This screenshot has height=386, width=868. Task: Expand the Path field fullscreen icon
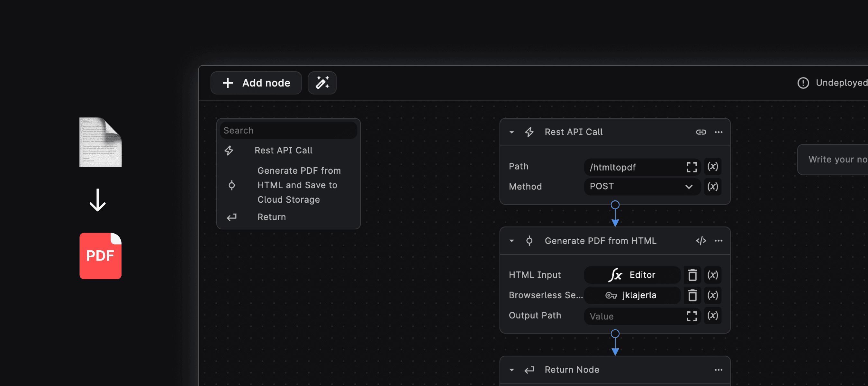[x=692, y=167]
